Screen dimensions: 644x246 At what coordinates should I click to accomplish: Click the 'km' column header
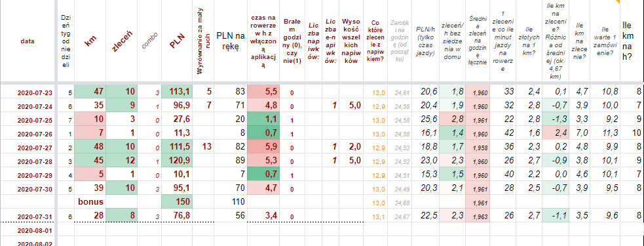click(90, 41)
